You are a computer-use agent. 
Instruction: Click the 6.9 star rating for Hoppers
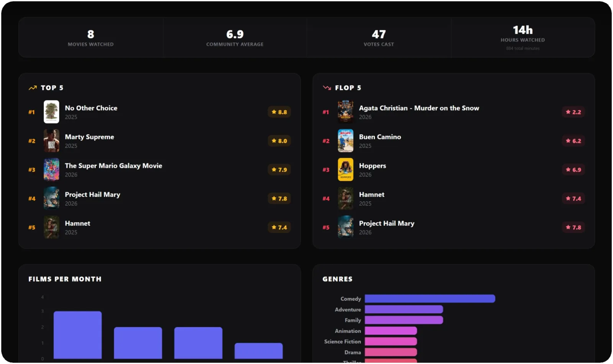573,169
